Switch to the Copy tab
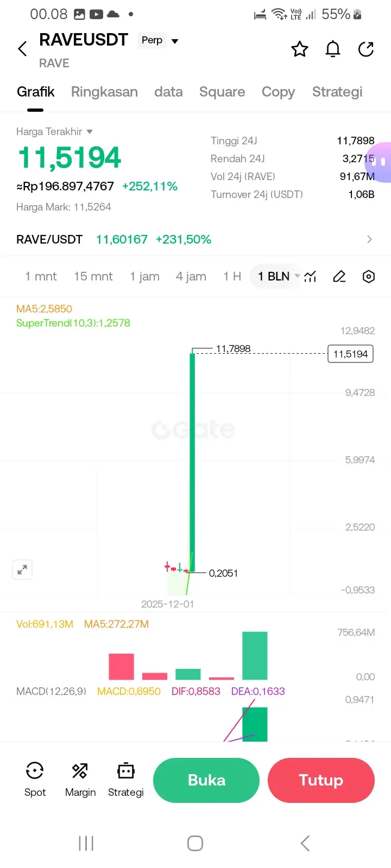 278,92
